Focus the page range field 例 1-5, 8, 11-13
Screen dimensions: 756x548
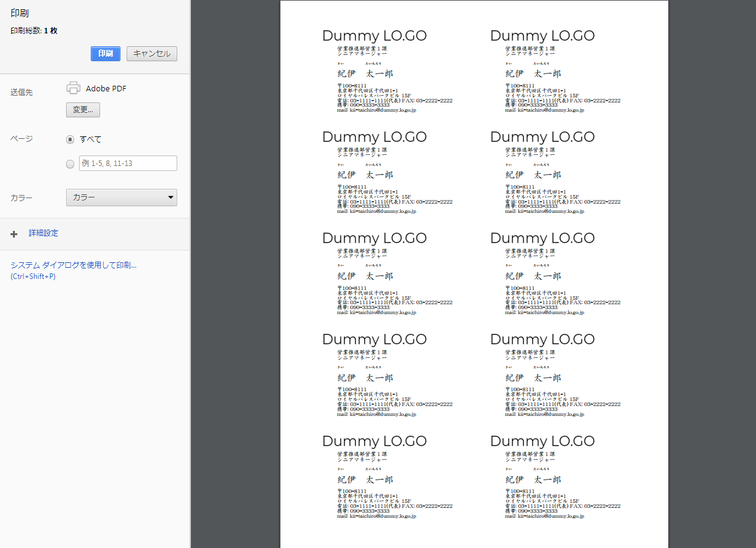pyautogui.click(x=128, y=164)
